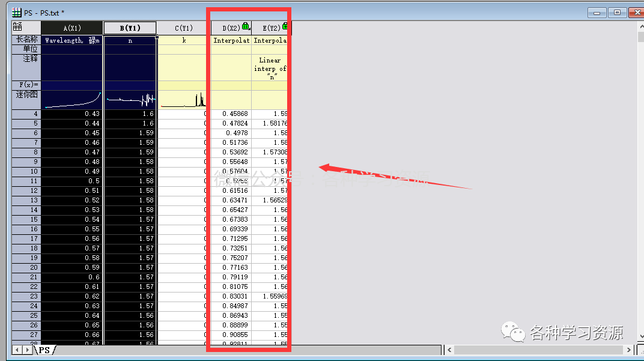This screenshot has height=361, width=644.
Task: Click the green lock icon on column D(X2)
Action: [x=246, y=26]
